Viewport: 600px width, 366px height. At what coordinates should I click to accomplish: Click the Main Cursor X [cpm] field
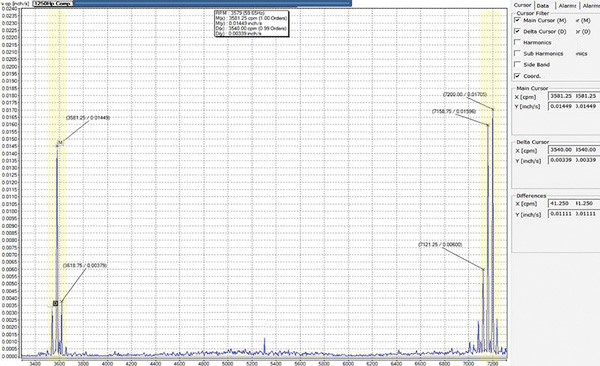574,96
